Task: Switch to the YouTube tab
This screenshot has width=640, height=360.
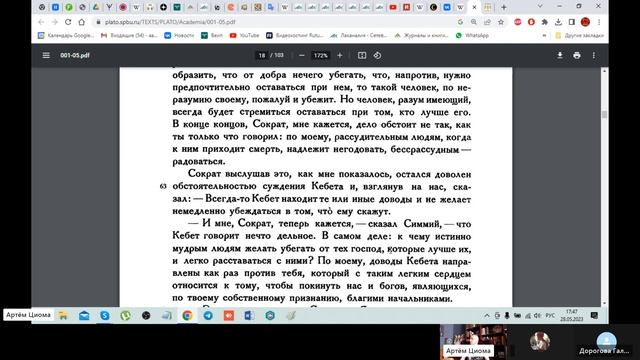Action: coord(393,7)
